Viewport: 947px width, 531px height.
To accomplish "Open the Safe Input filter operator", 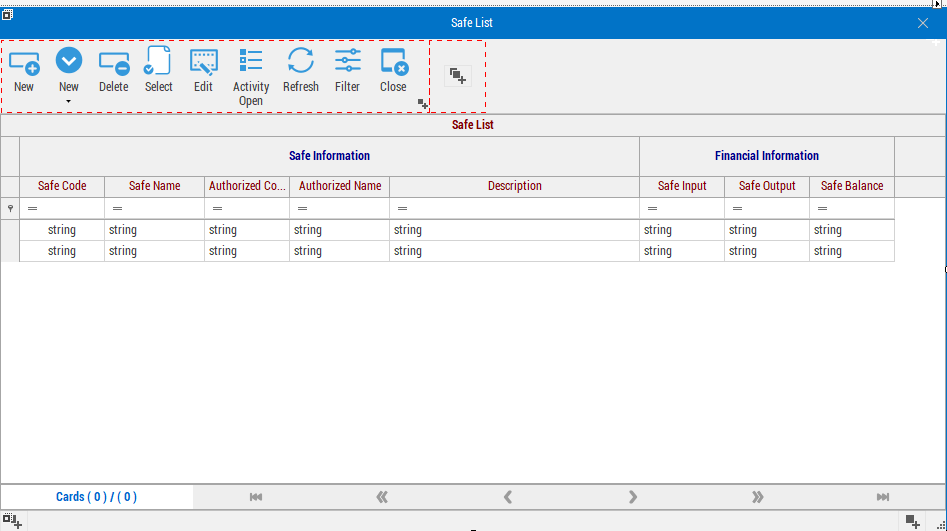I will 652,208.
